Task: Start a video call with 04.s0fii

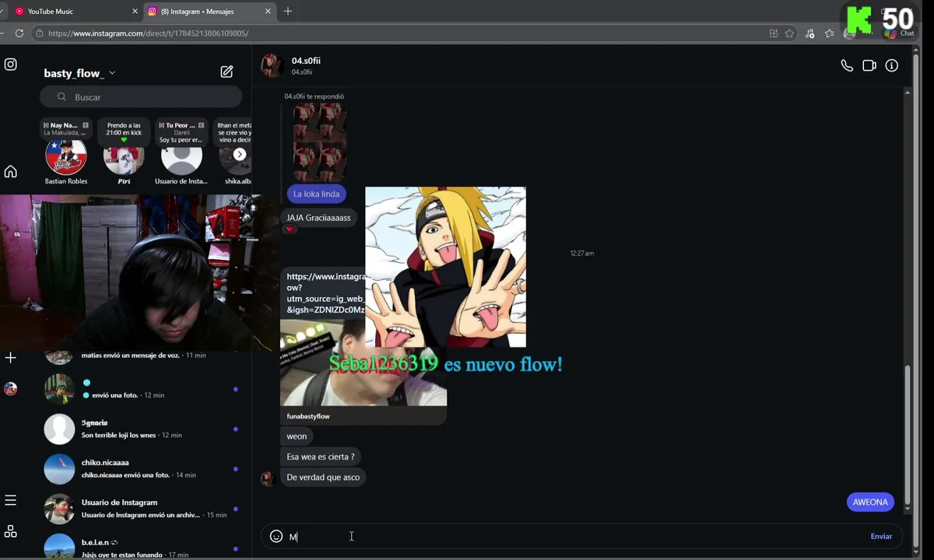Action: tap(869, 66)
